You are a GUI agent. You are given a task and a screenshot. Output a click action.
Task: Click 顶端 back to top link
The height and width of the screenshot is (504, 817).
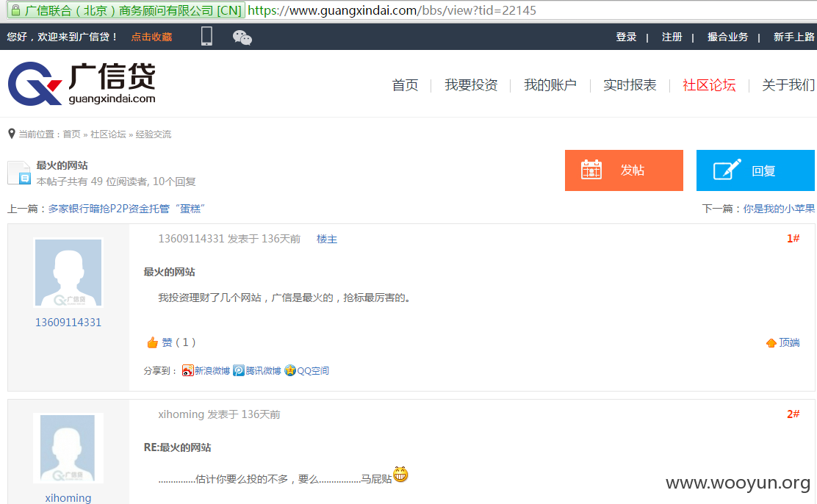789,342
